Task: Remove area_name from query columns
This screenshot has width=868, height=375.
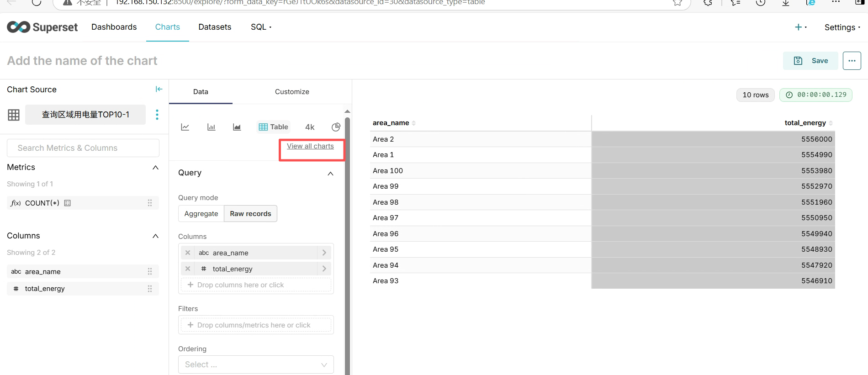Action: pos(188,253)
